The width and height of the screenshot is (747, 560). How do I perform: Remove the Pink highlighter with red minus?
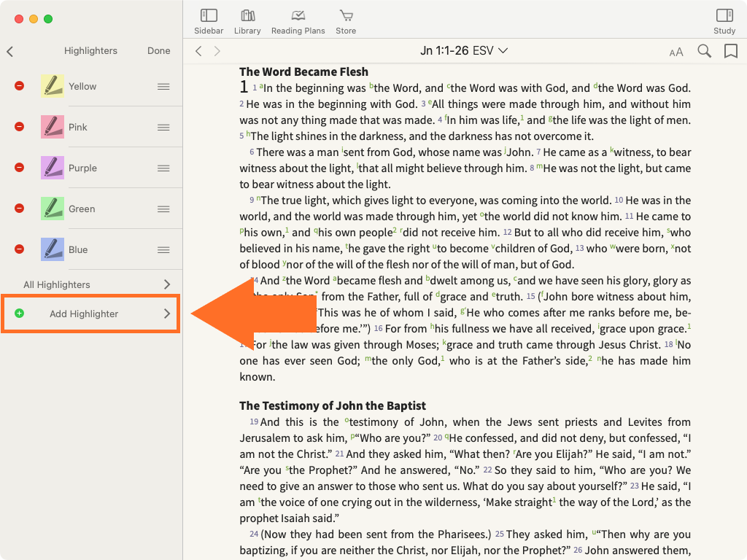20,127
